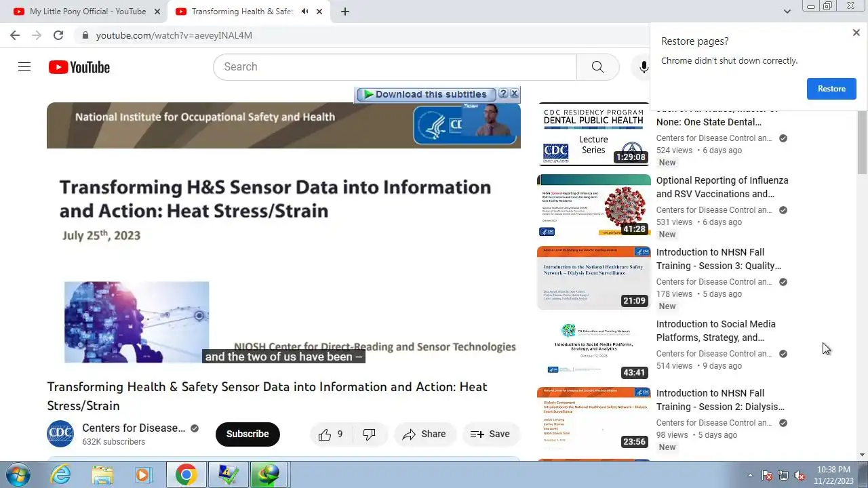Open the Share dialog for the video
This screenshot has width=868, height=488.
coord(425,434)
